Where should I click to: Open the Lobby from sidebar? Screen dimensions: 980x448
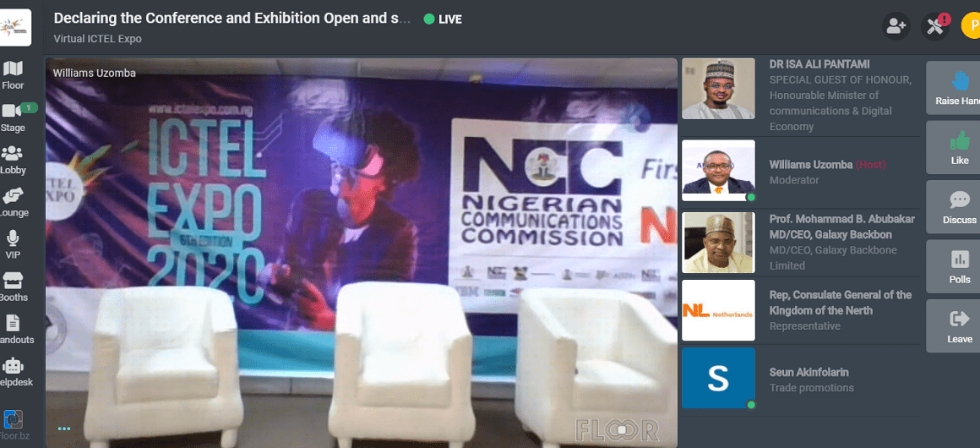coord(13,159)
